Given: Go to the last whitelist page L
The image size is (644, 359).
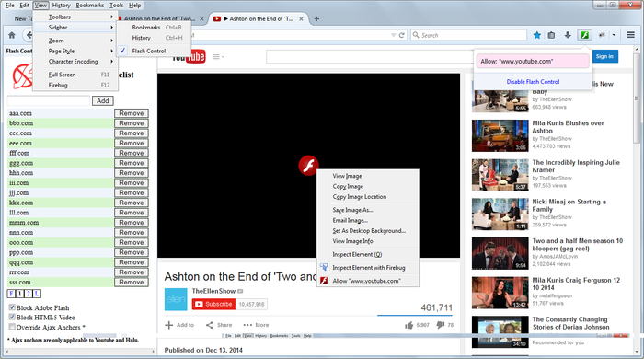Looking at the screenshot, I should tap(37, 294).
